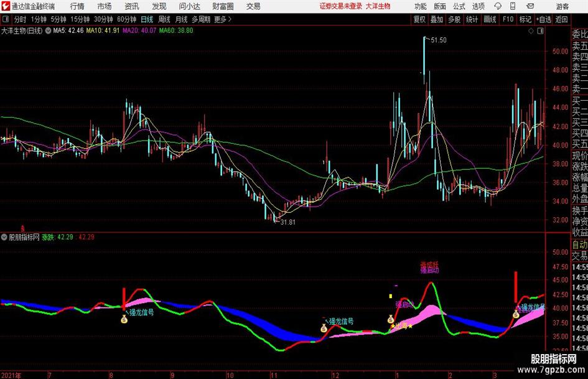Image resolution: width=588 pixels, height=379 pixels.
Task: Switch to 月线 monthly period
Action: coord(181,19)
